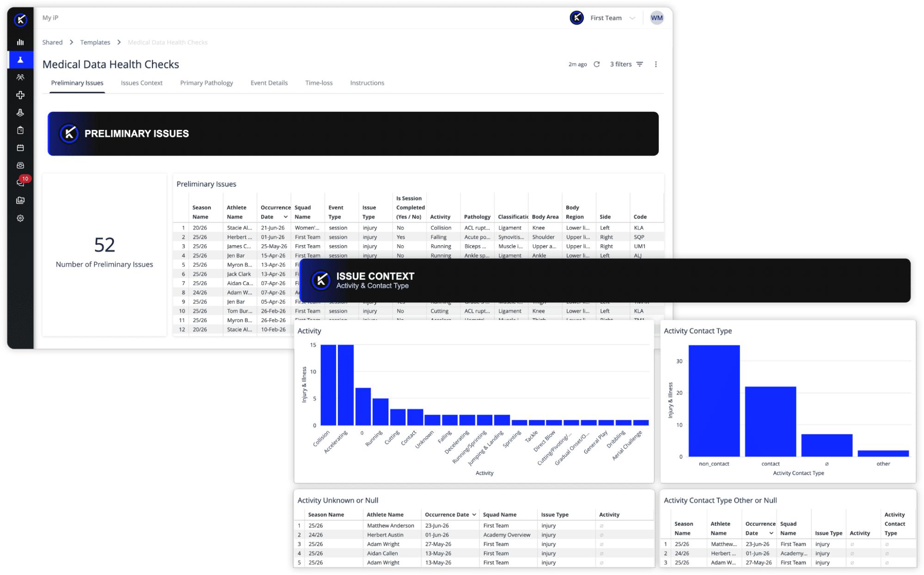The image size is (924, 575).
Task: Open the bar chart dashboard sidebar icon
Action: [20, 42]
